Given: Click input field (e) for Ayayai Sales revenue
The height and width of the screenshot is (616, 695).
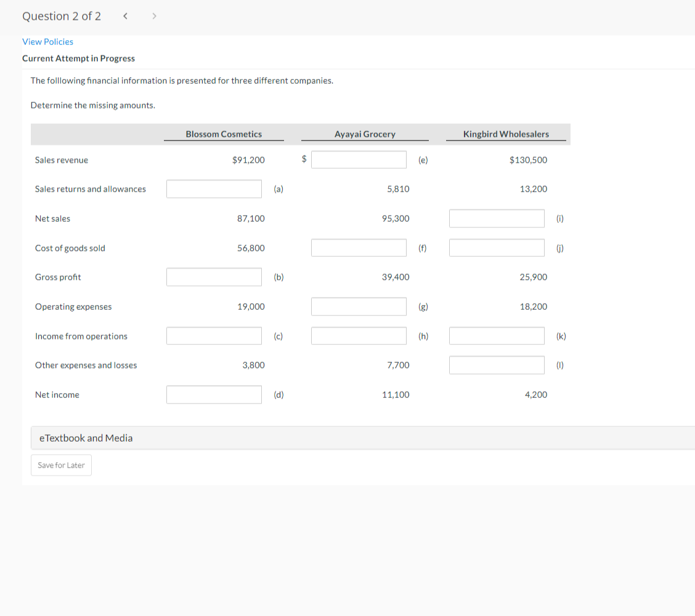Looking at the screenshot, I should pos(359,159).
